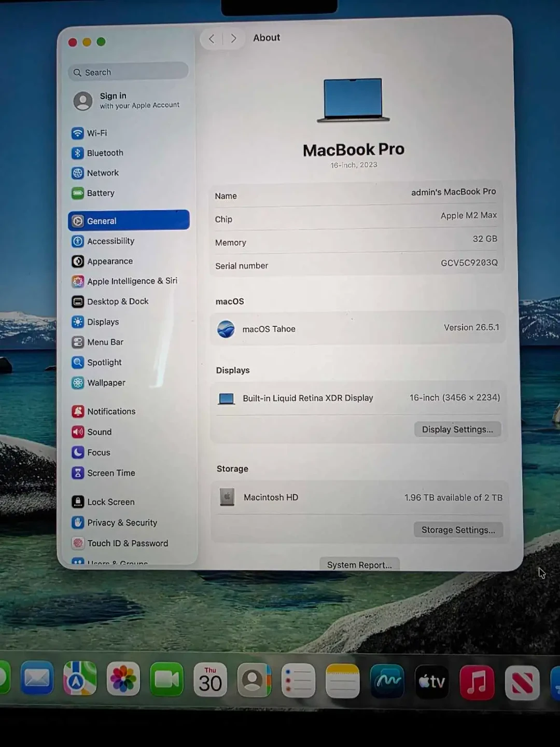Open Wi-Fi settings in sidebar

click(x=129, y=133)
